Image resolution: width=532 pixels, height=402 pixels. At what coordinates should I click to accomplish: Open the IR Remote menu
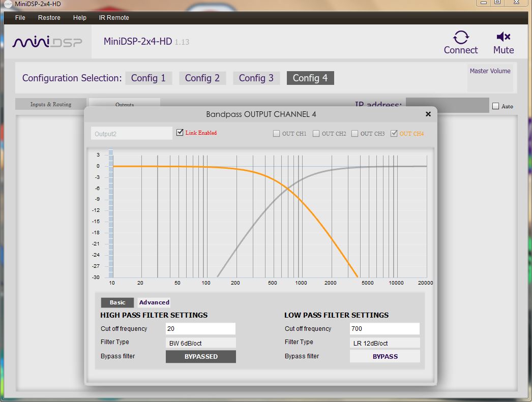click(114, 18)
